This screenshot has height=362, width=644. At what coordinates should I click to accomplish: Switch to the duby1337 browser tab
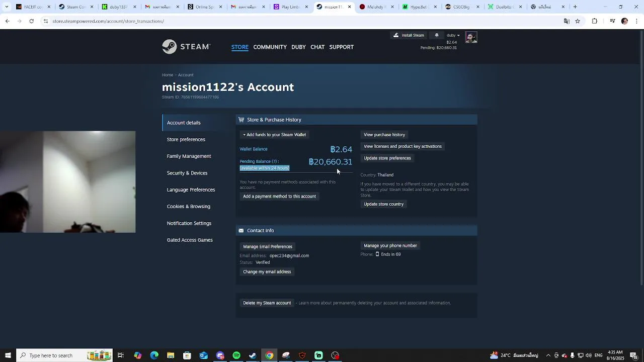pos(119,7)
